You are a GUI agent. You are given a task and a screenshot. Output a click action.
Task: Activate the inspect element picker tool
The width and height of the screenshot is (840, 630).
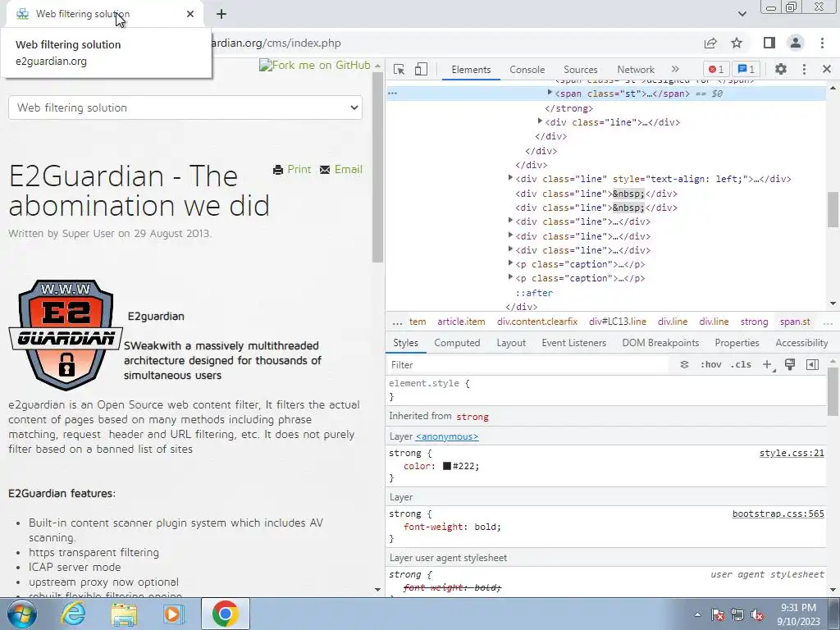tap(399, 69)
